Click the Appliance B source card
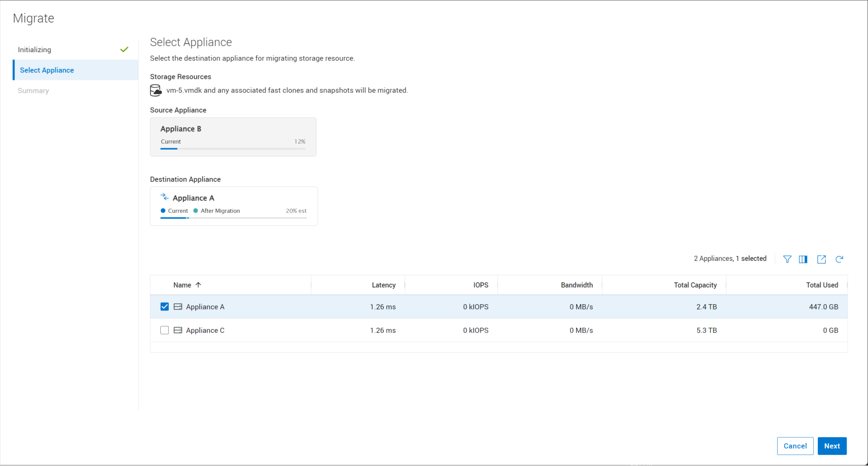Viewport: 868px width, 466px height. (233, 137)
